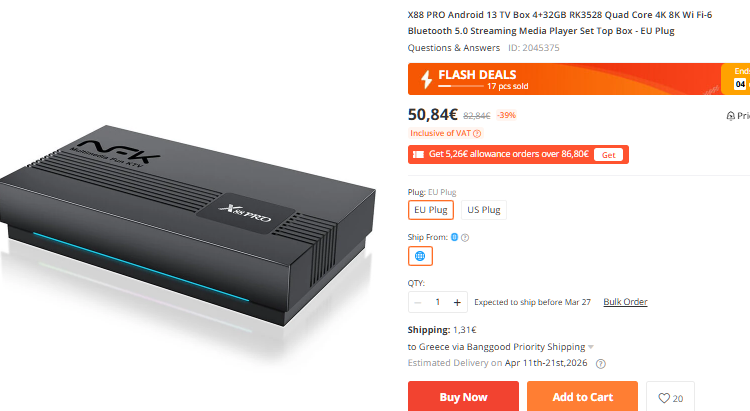The image size is (750, 411).
Task: Click the Add to Cart button
Action: 582,397
